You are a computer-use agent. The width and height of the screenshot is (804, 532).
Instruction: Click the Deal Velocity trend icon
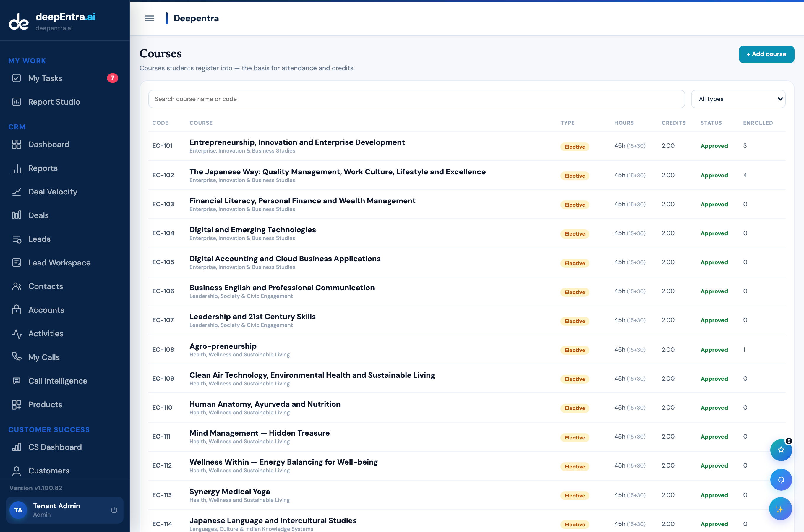point(17,192)
